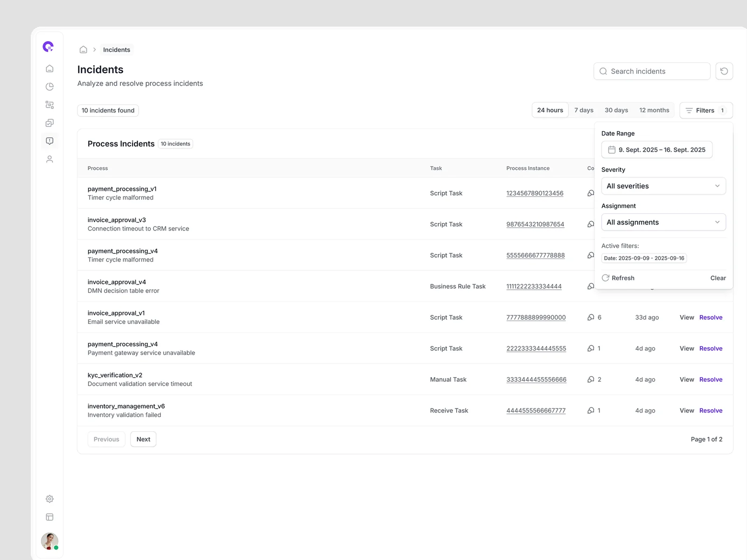Select the 30 days time range tab

click(616, 111)
